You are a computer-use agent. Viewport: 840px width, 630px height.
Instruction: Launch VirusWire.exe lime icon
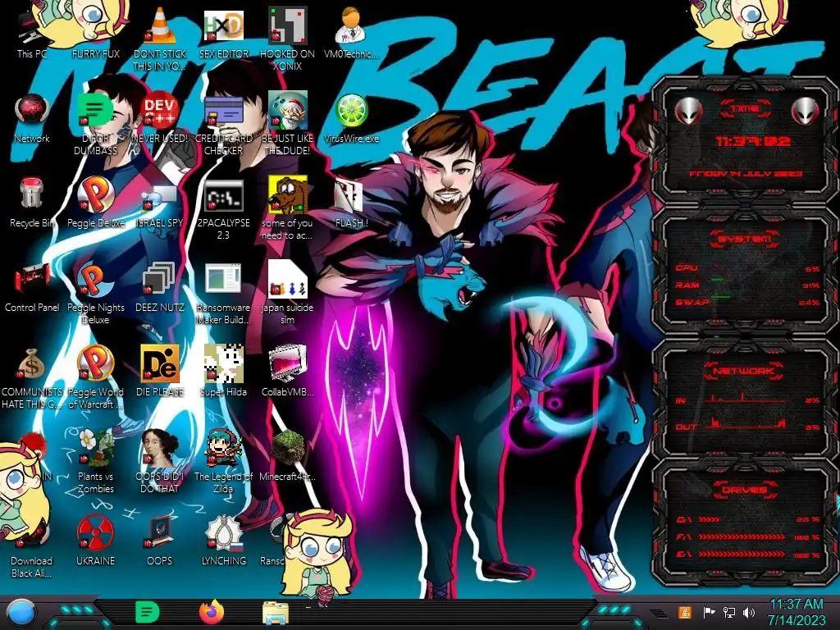pos(351,119)
